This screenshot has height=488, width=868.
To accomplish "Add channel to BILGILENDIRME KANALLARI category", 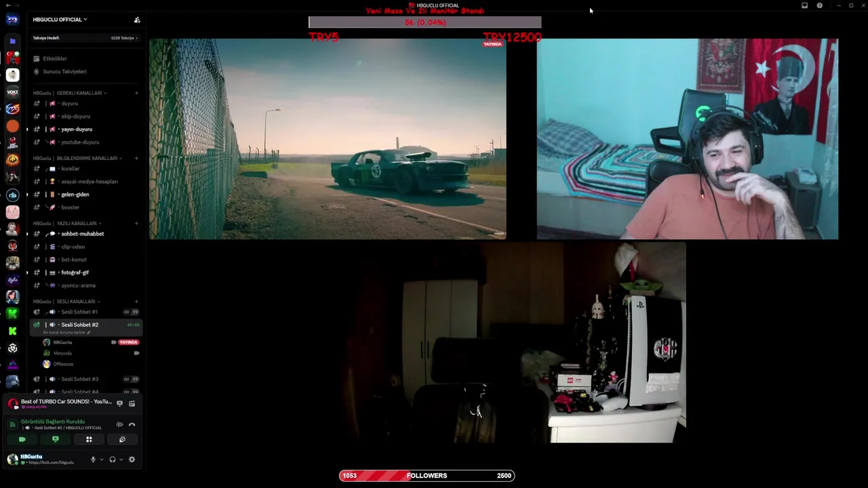I will (x=136, y=158).
